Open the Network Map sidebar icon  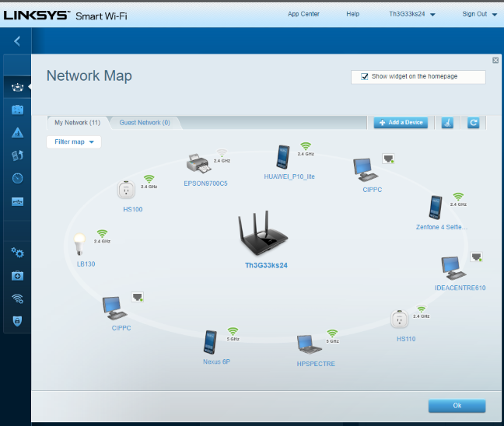(x=17, y=87)
